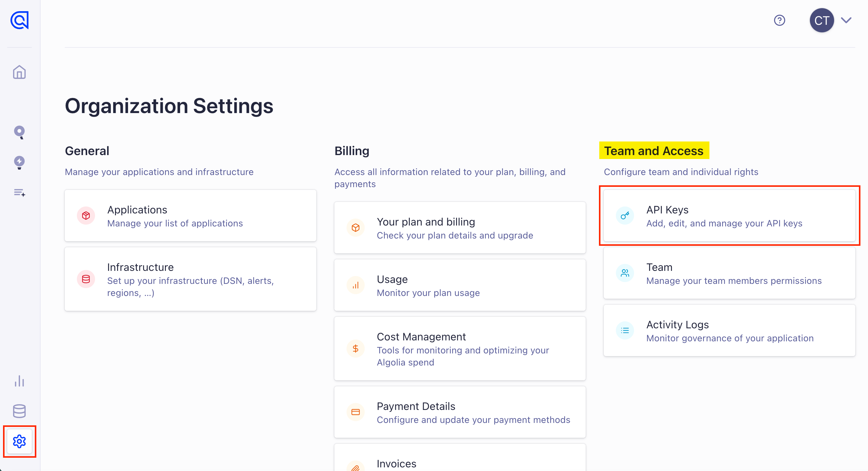Click the generative list sparkle sidebar icon

click(20, 193)
